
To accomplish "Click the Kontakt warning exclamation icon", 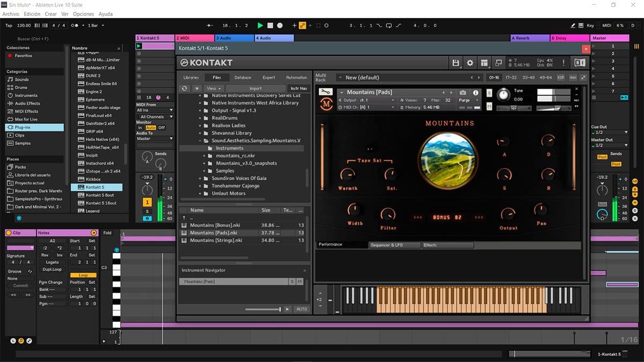I will [563, 63].
